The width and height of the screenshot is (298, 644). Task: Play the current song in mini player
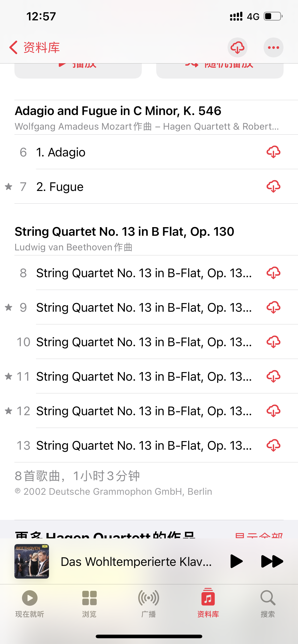click(236, 562)
